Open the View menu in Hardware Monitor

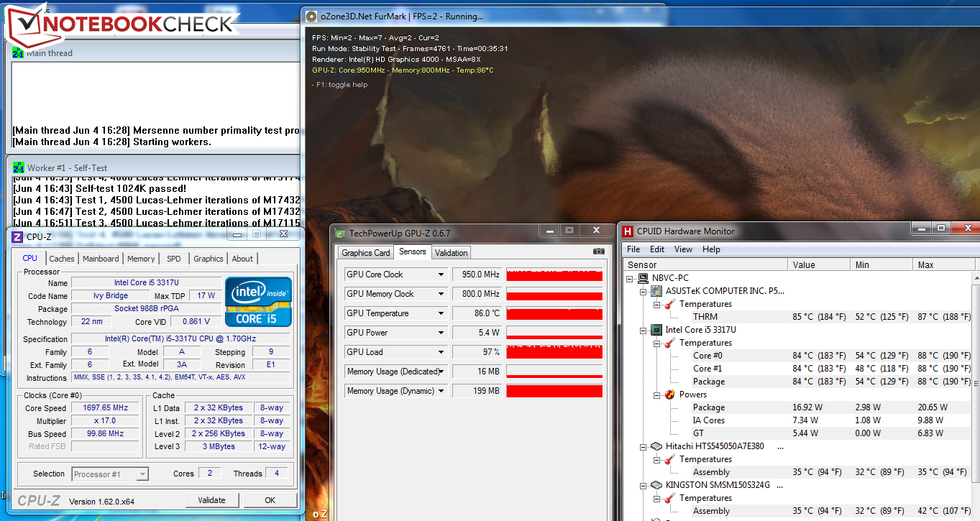coord(684,249)
